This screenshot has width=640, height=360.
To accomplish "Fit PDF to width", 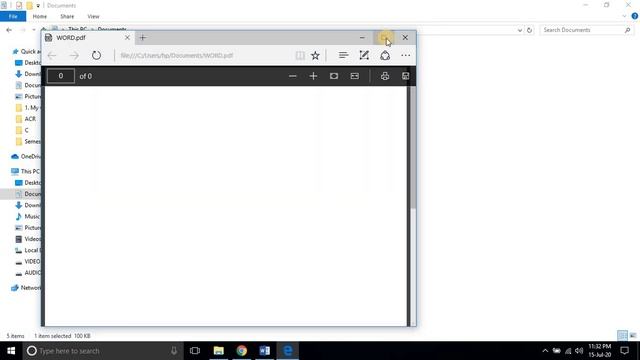I will click(x=355, y=76).
